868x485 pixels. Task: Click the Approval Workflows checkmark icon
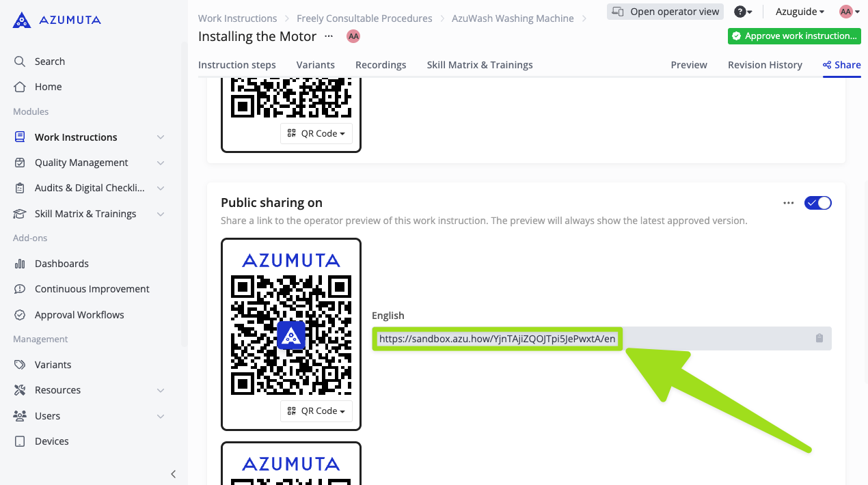[20, 315]
